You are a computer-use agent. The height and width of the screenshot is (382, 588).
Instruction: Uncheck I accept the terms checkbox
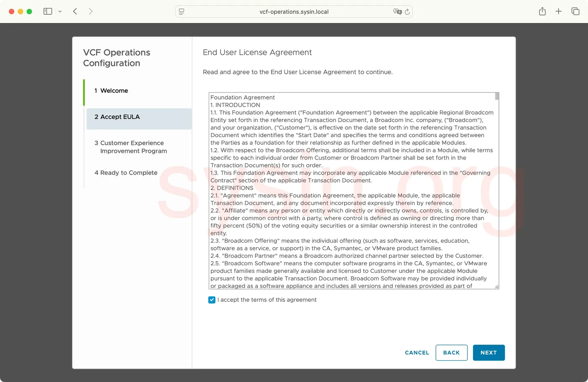(x=212, y=300)
